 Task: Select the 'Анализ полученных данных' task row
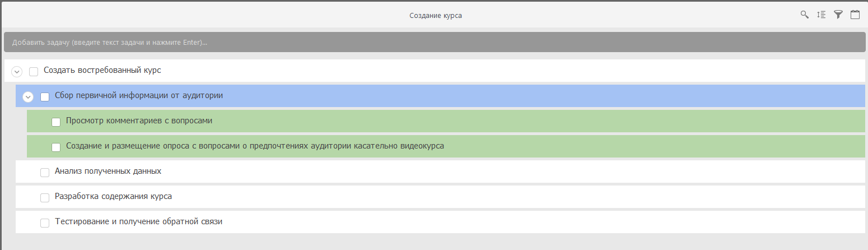click(440, 172)
